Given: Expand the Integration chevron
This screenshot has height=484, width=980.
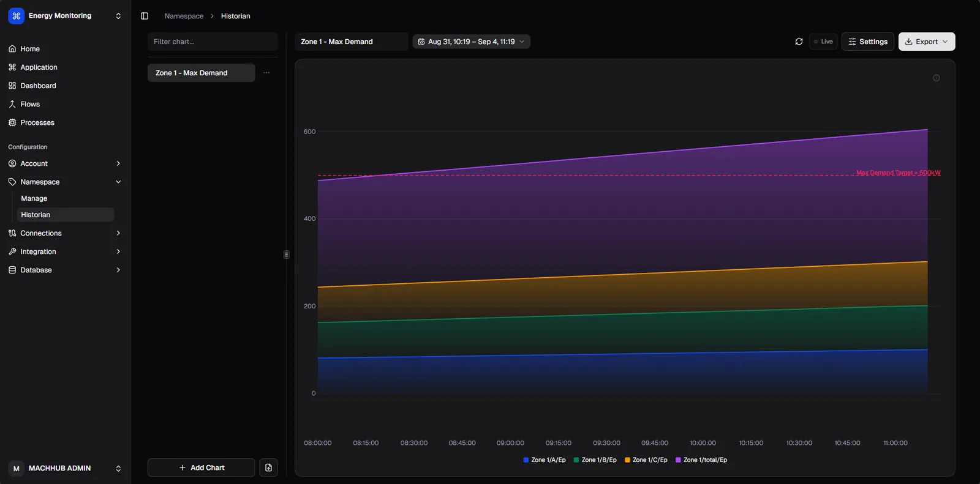Looking at the screenshot, I should pyautogui.click(x=118, y=251).
